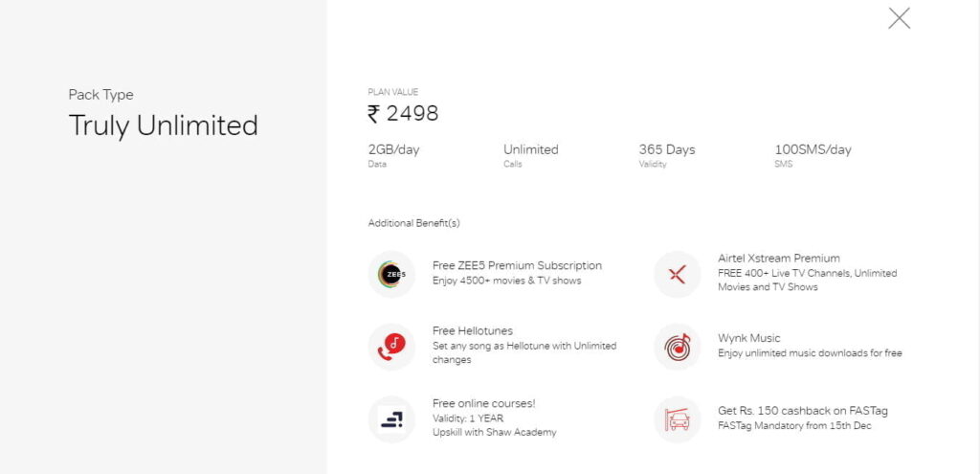Click the ₹ 2498 plan value
980x474 pixels.
(x=403, y=114)
